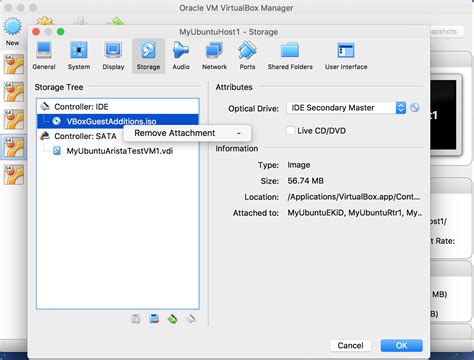Click the IDE controller icon
The height and width of the screenshot is (360, 474).
(x=45, y=107)
